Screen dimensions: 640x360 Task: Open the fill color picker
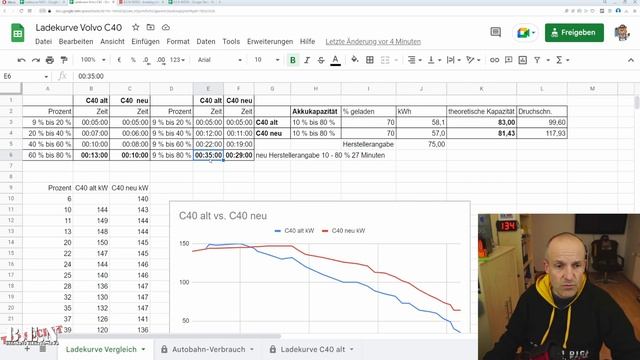pos(355,60)
